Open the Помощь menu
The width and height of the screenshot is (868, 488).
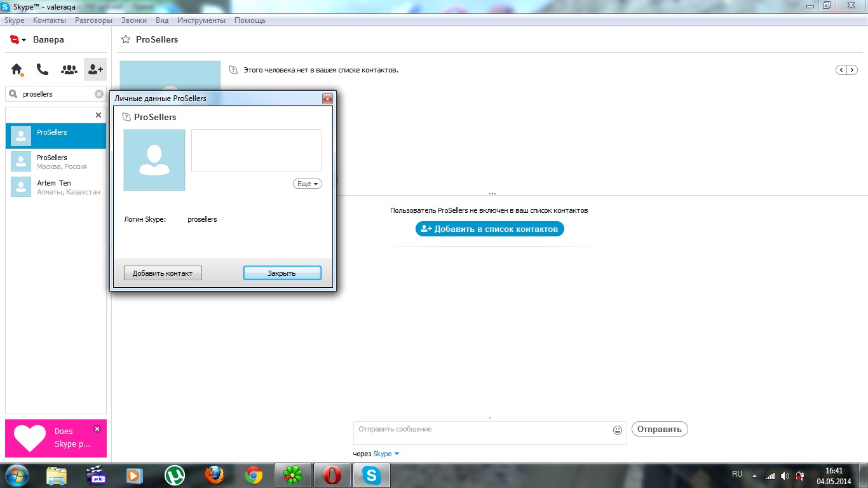250,20
